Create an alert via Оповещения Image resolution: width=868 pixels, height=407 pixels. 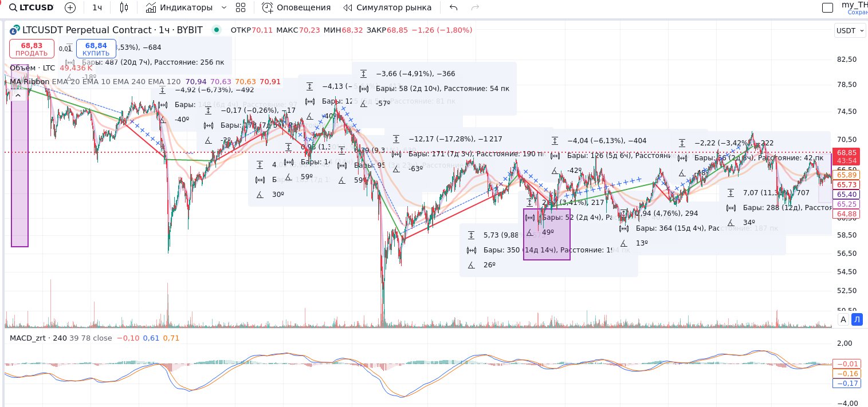click(296, 7)
